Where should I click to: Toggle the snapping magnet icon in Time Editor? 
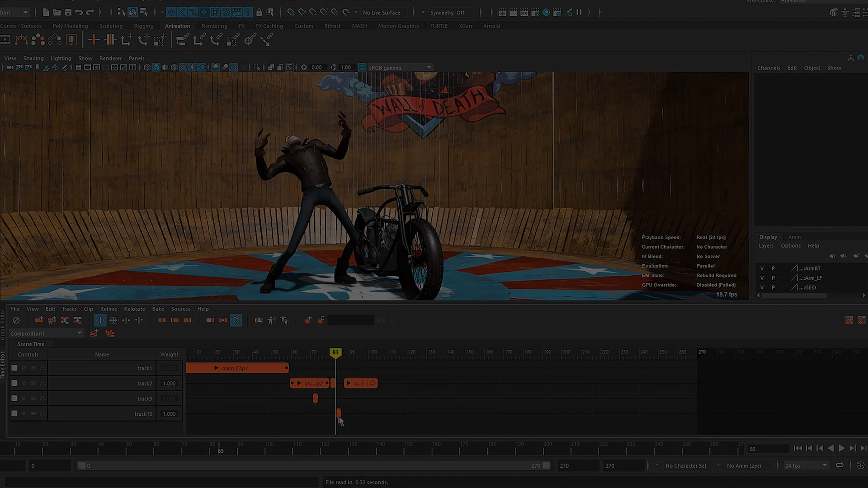click(x=236, y=320)
